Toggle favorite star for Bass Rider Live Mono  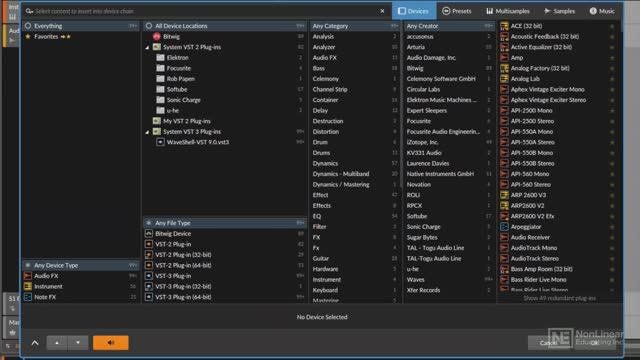612,280
